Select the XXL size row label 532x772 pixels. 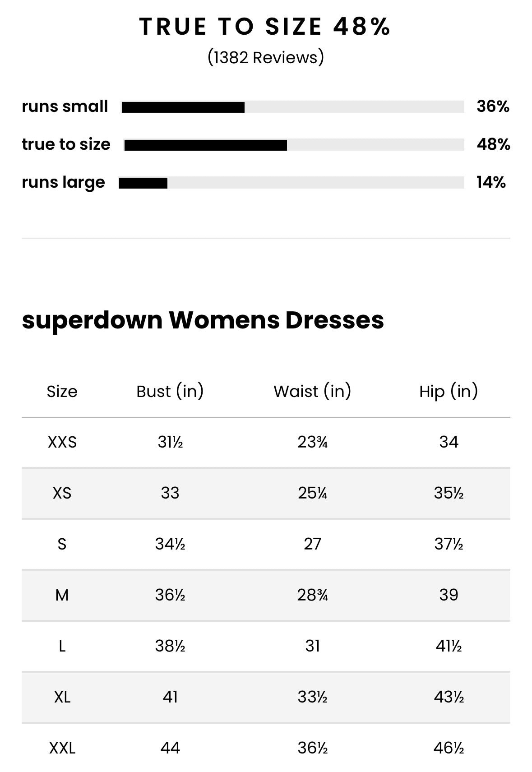click(x=62, y=748)
